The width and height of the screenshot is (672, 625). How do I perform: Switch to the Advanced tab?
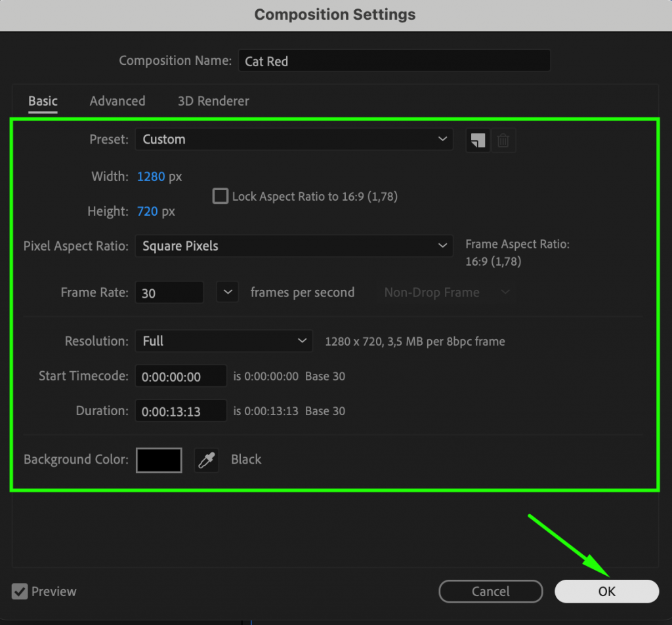pos(117,100)
